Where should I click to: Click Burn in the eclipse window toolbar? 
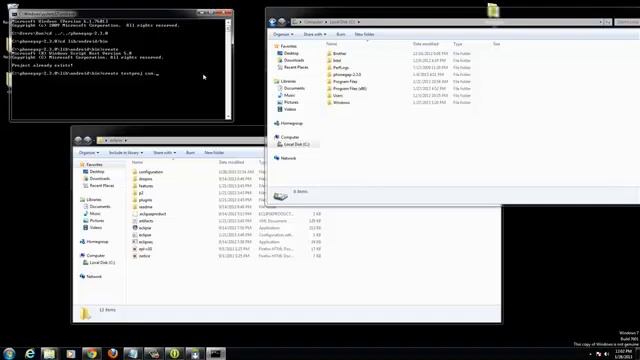coord(190,153)
